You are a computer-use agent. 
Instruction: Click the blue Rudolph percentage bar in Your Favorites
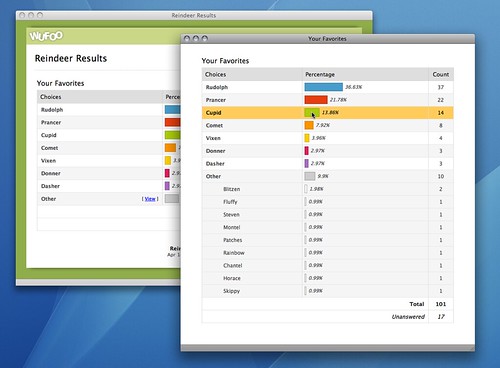coord(323,87)
